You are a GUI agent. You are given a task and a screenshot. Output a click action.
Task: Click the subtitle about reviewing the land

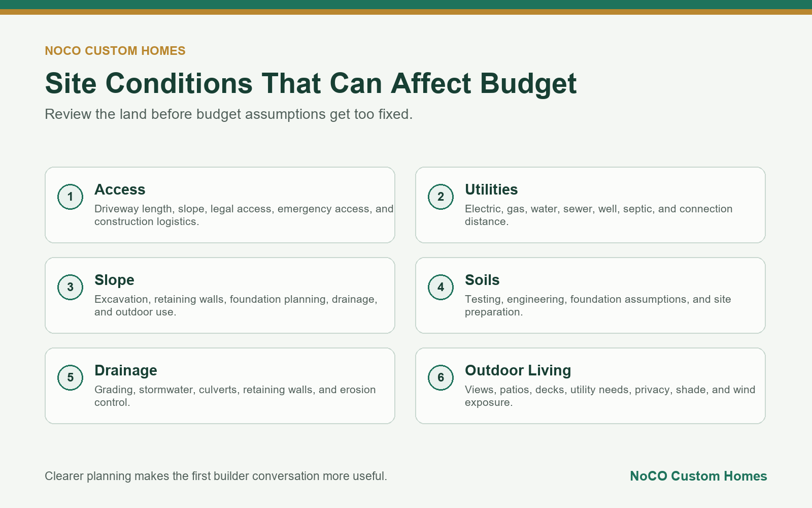229,114
